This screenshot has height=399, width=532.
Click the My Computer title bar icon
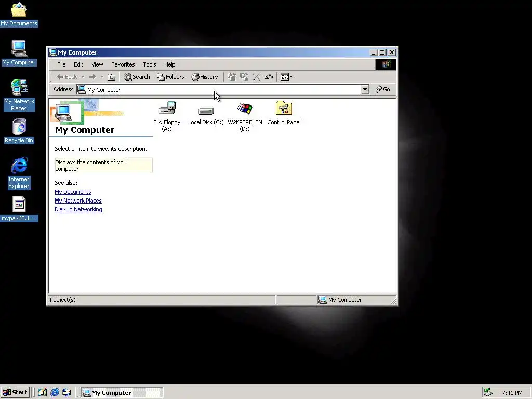point(52,52)
